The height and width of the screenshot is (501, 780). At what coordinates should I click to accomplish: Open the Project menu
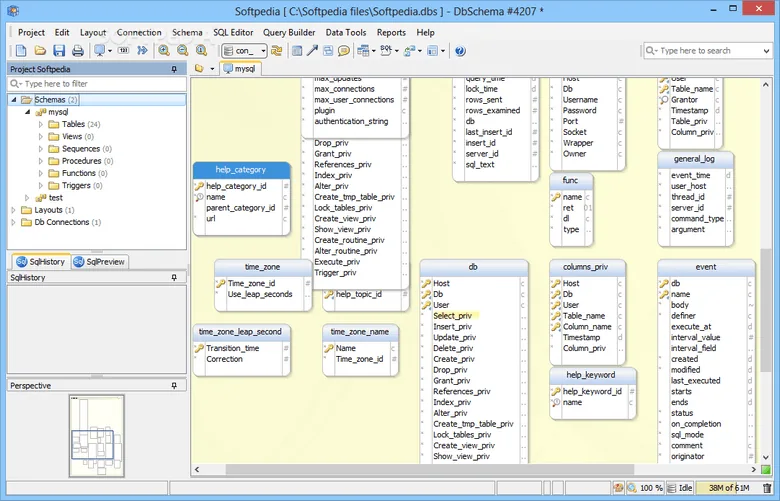pos(31,32)
